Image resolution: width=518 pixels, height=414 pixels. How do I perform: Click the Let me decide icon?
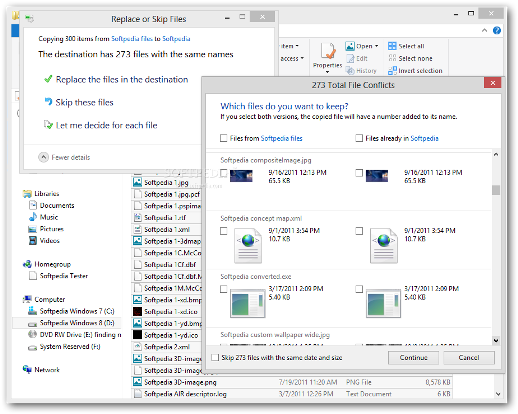click(48, 125)
